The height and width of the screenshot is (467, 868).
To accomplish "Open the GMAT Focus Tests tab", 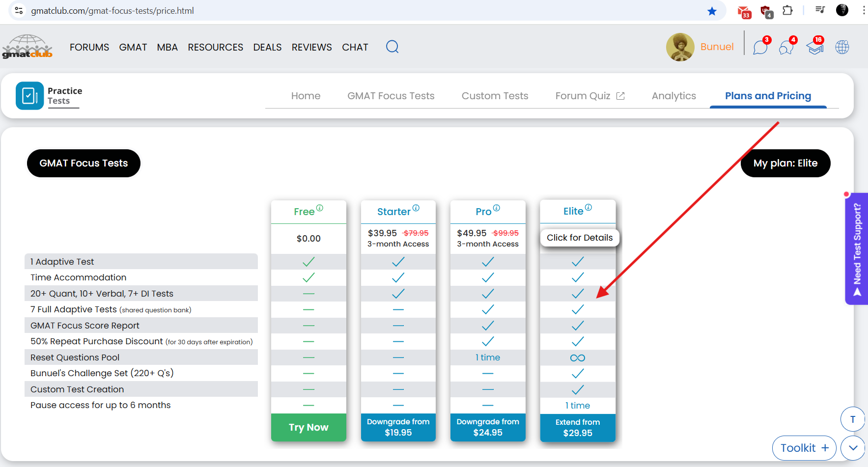I will click(x=391, y=96).
